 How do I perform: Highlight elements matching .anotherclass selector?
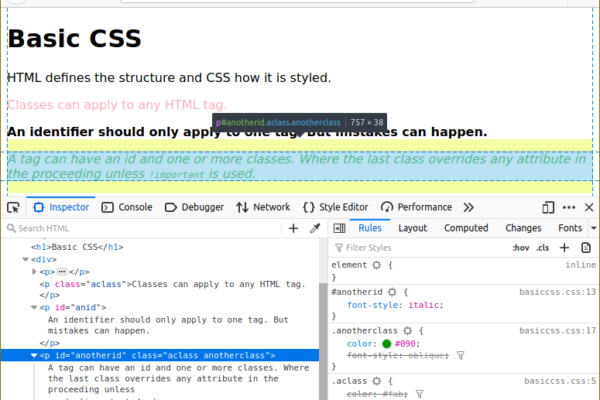coord(408,331)
